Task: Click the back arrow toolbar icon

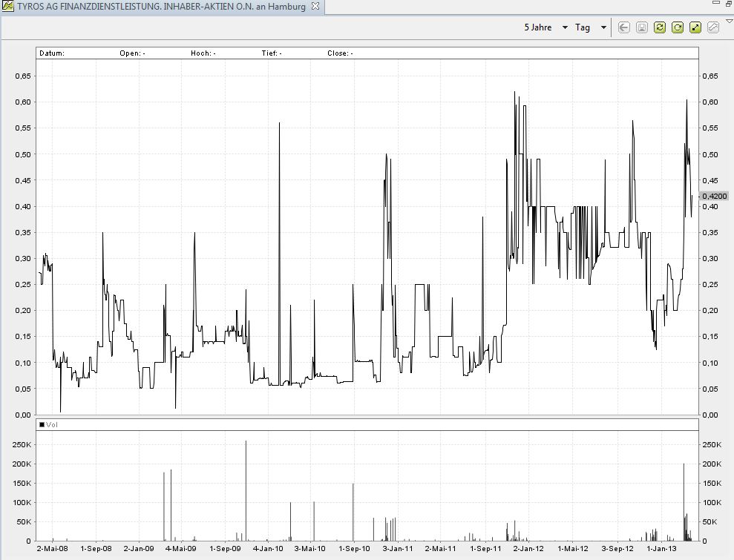Action: click(x=623, y=27)
